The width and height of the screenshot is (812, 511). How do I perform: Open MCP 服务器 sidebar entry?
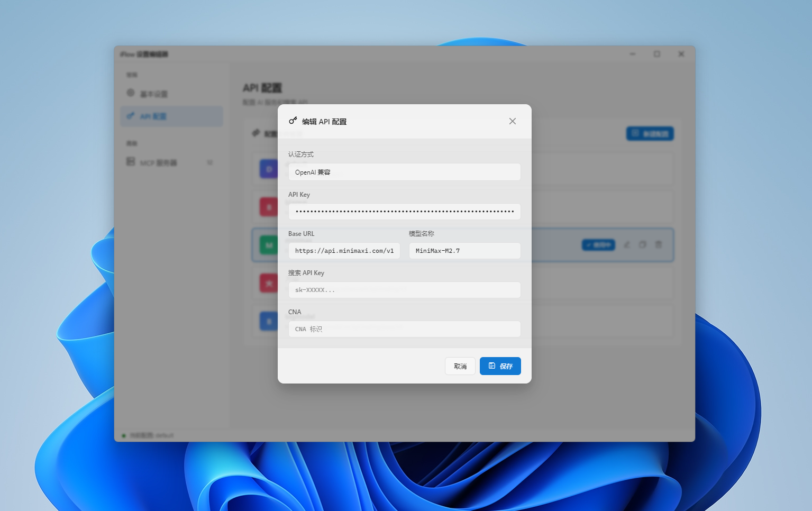tap(159, 162)
